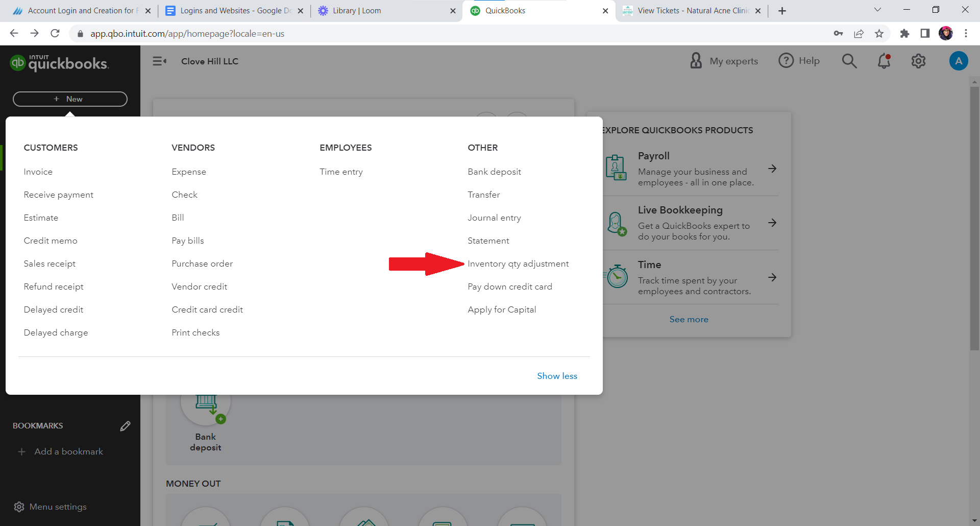Screen dimensions: 980x526
Task: Select Delayed credit
Action: [x=54, y=309]
